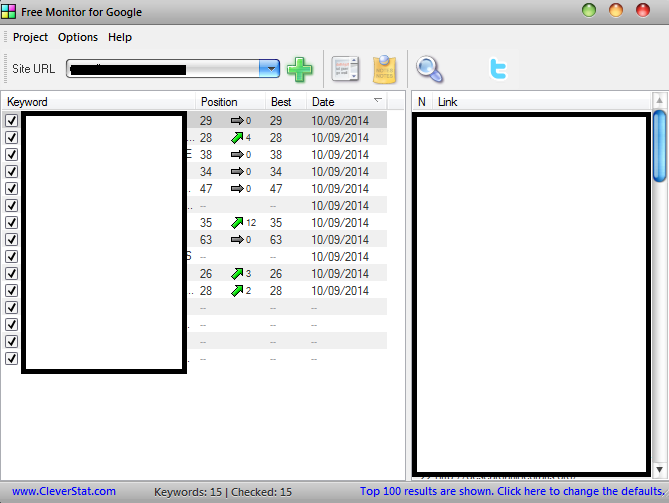Click the scroll up arrow in links panel
Screen dimensions: 669x503
660,100
